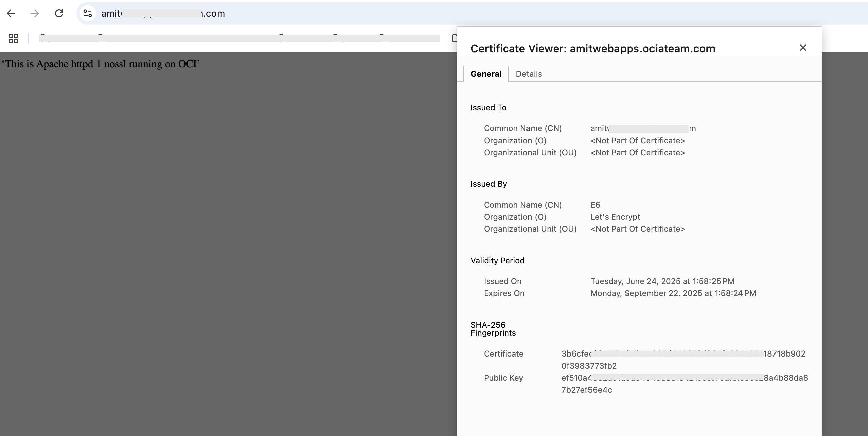This screenshot has height=436, width=868.
Task: Click the forward navigation arrow
Action: point(35,13)
